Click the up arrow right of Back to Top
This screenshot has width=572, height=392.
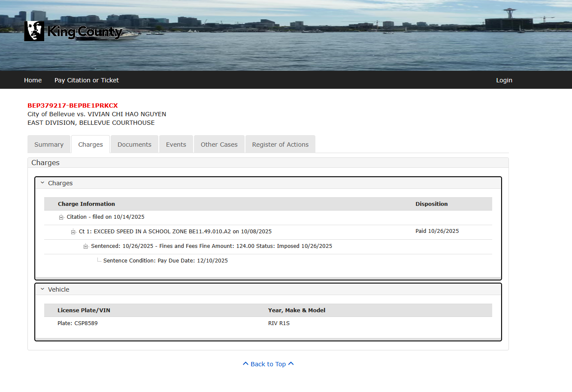click(x=291, y=364)
